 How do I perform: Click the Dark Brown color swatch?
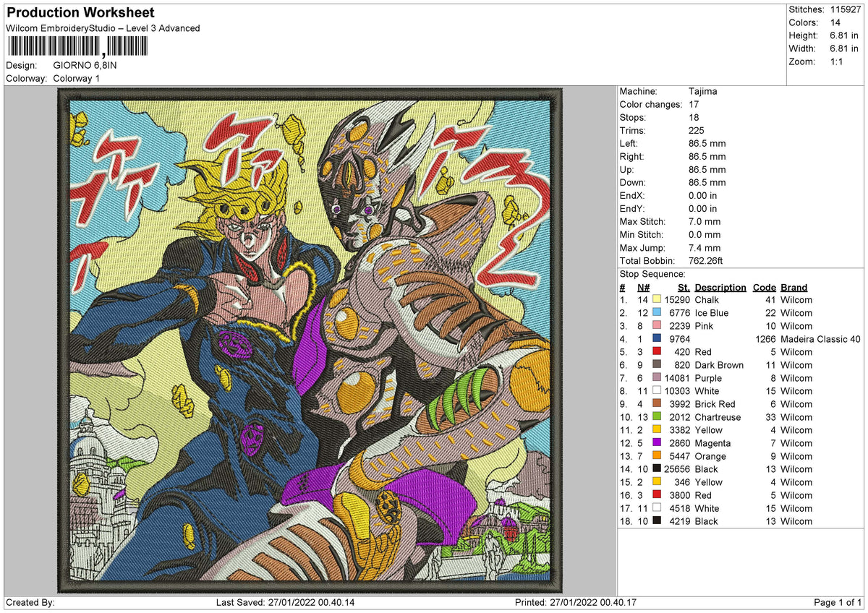pos(656,365)
